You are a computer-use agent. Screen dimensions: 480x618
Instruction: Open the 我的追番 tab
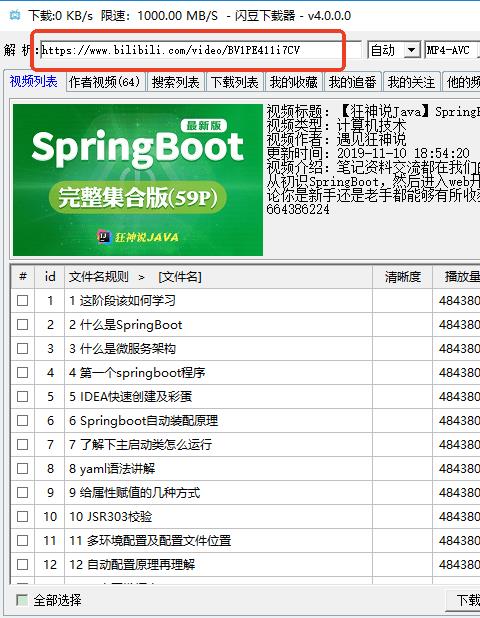click(353, 82)
